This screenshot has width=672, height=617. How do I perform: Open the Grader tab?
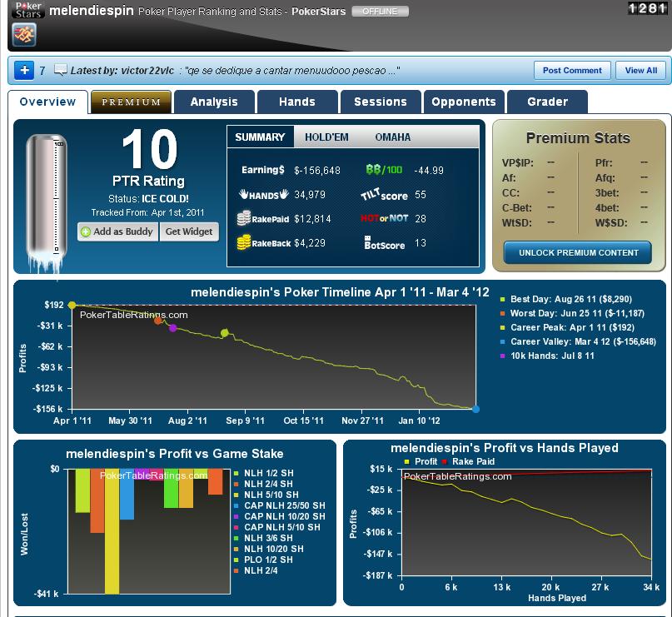coord(547,102)
